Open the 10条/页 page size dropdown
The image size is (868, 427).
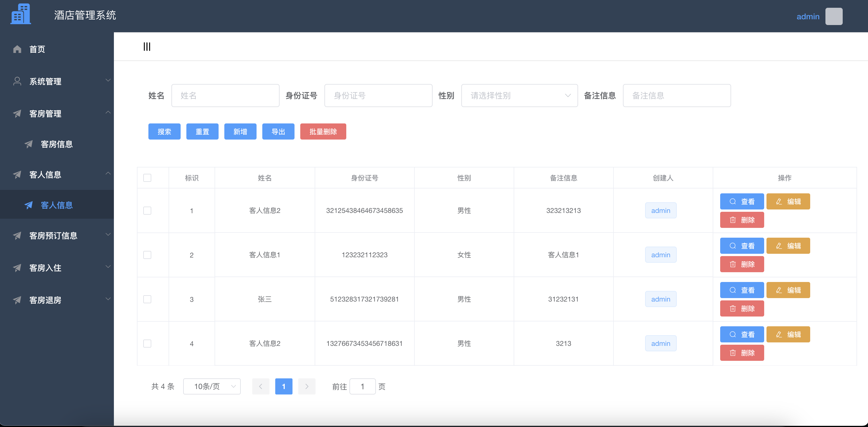[x=212, y=386]
